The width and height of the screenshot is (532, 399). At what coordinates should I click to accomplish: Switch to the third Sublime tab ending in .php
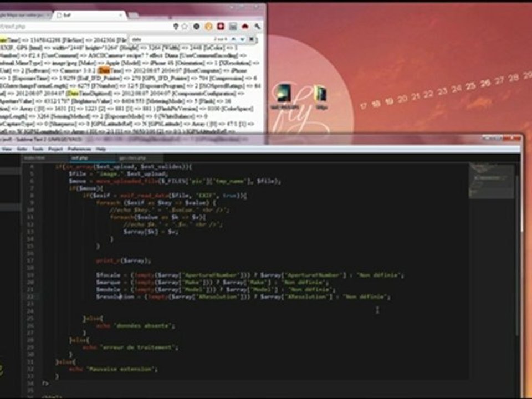tap(140, 158)
